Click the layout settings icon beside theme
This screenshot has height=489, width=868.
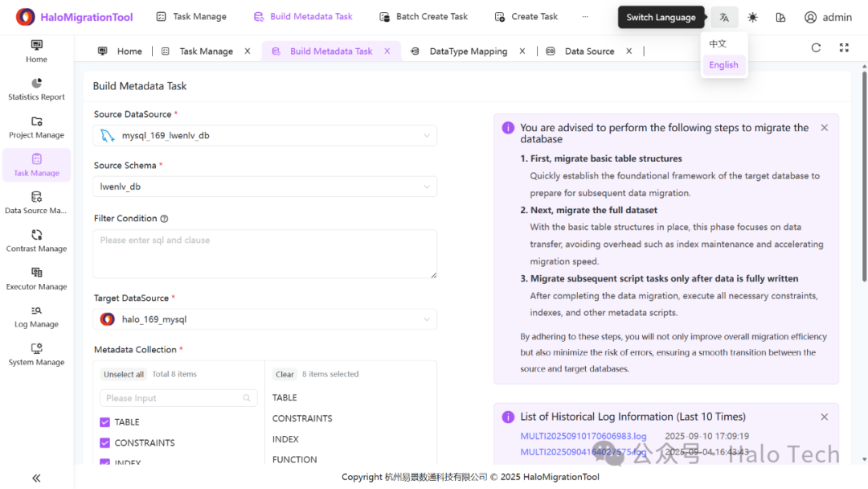(x=780, y=17)
